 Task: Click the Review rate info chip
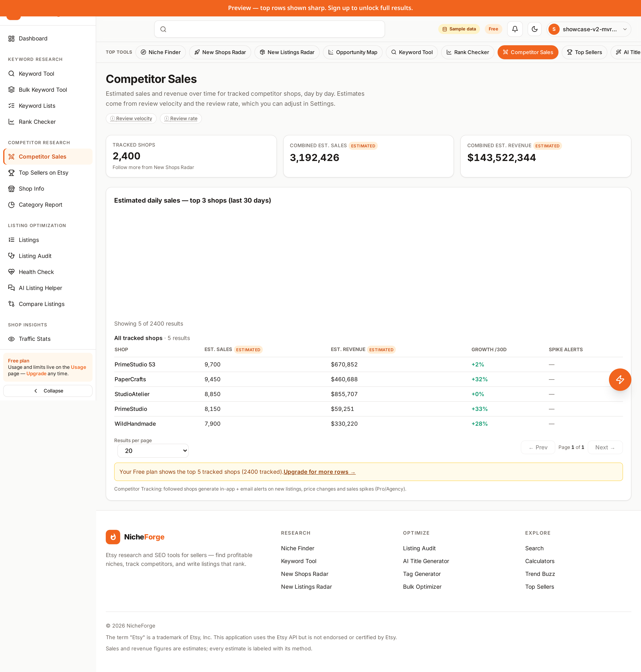(x=181, y=119)
